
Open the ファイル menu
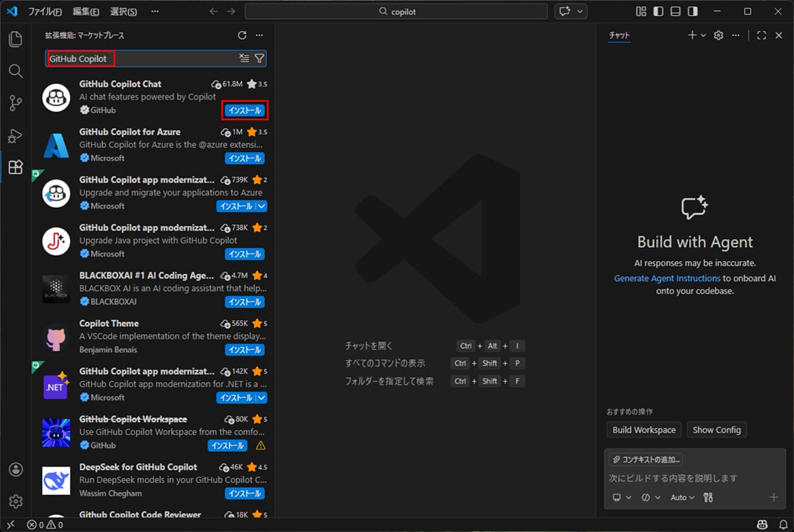pos(43,11)
